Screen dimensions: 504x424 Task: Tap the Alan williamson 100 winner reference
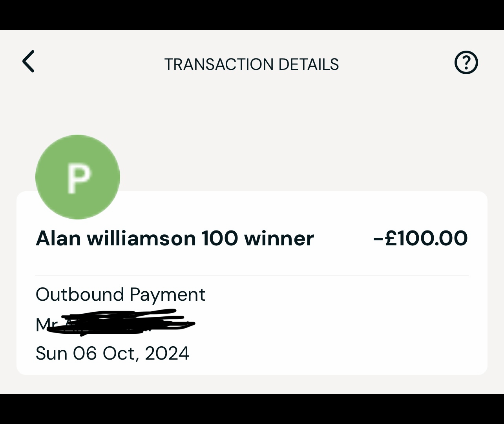[x=175, y=238]
